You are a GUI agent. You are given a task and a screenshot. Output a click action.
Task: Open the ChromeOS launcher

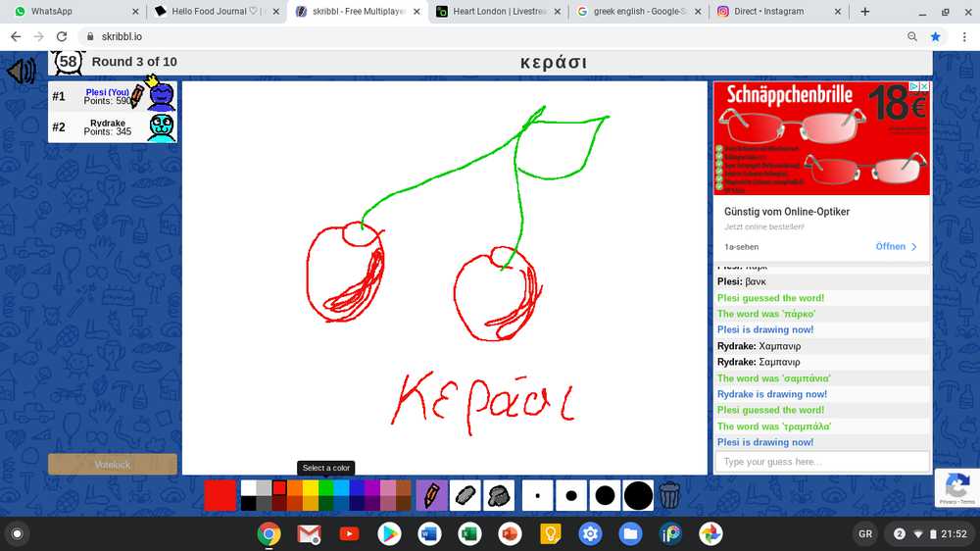(17, 534)
